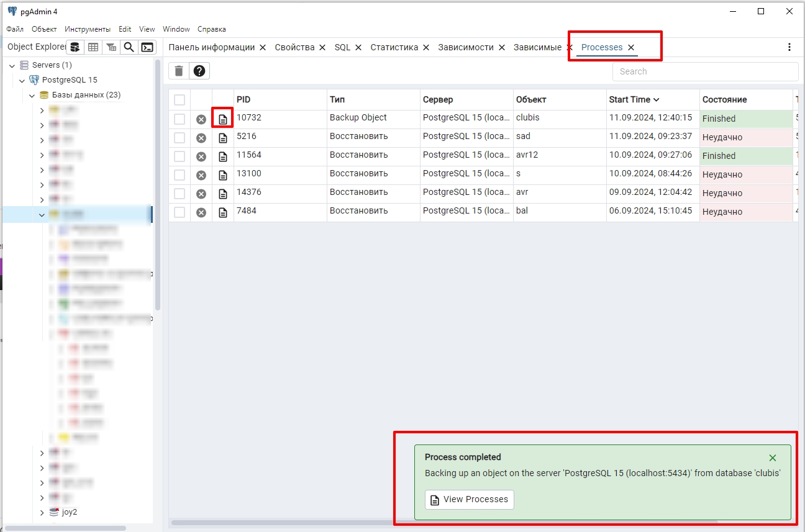Open the Search Objects magnifier icon
The image size is (805, 532).
129,47
